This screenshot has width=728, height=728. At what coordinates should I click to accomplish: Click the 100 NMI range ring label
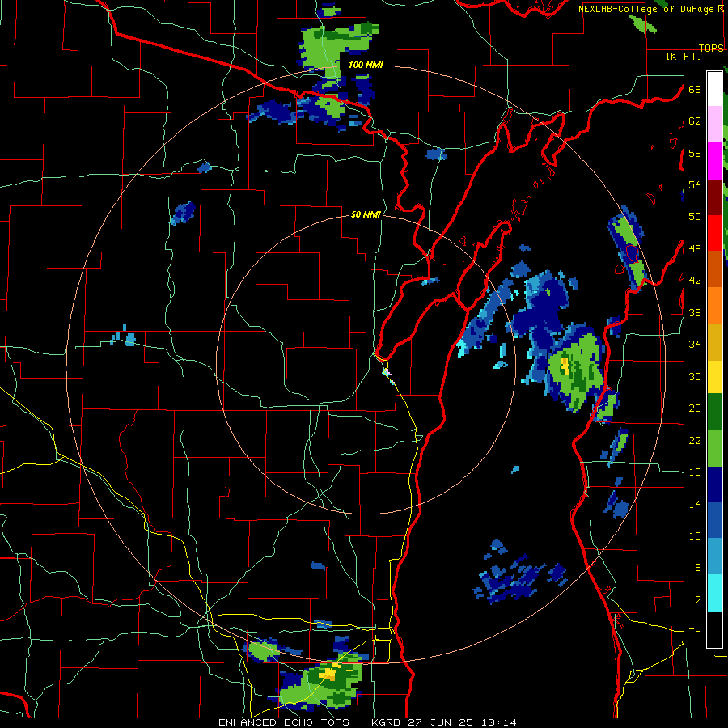click(366, 65)
